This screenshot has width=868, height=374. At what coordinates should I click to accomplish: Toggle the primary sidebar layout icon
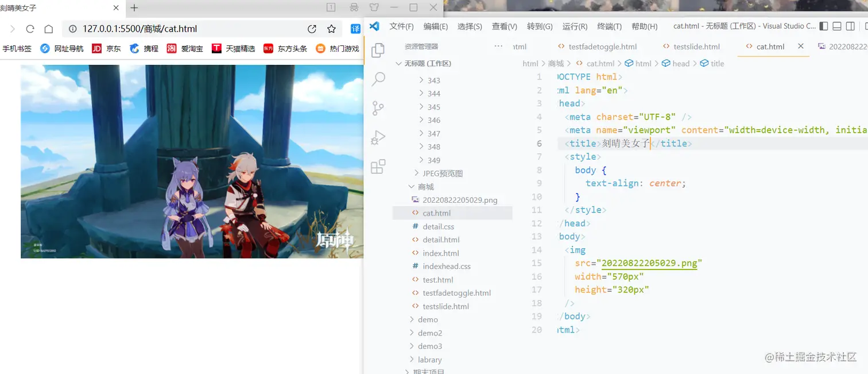[824, 26]
